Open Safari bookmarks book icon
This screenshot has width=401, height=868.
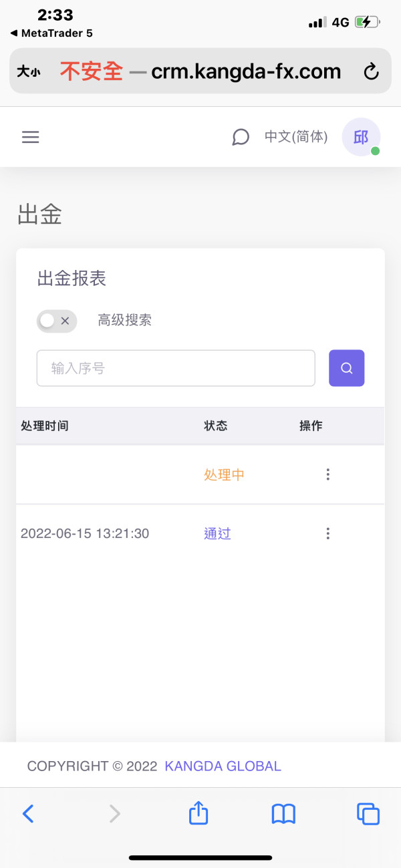pos(283,813)
